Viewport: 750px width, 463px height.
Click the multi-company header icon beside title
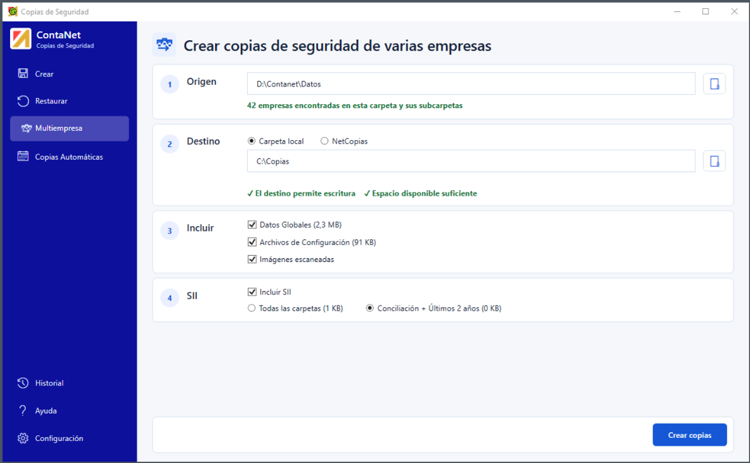point(164,45)
